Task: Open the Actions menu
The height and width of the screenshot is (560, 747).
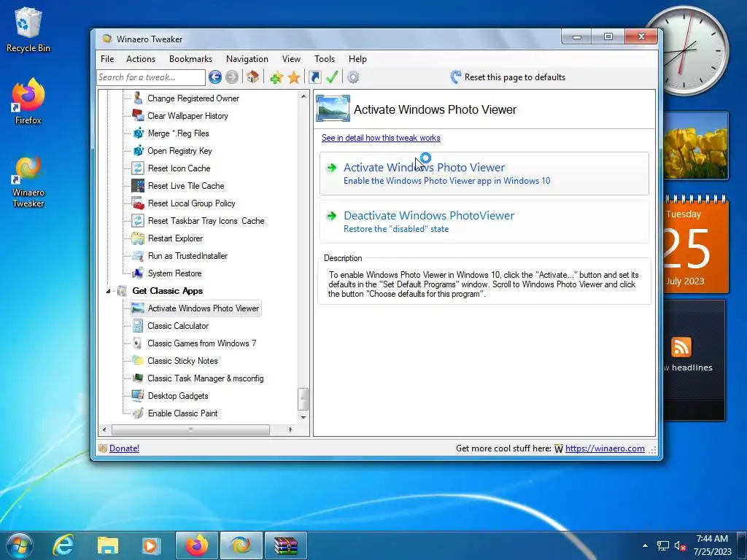Action: (x=141, y=59)
